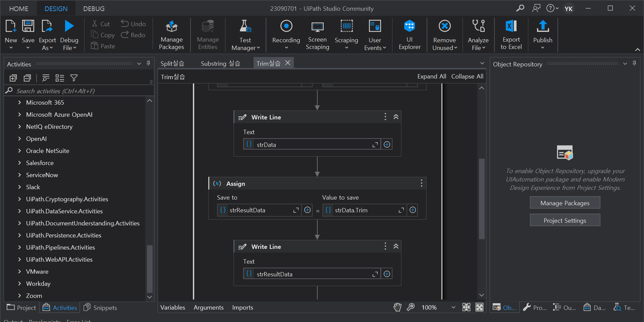This screenshot has height=322, width=644.
Task: Click Publish icon
Action: [x=543, y=26]
